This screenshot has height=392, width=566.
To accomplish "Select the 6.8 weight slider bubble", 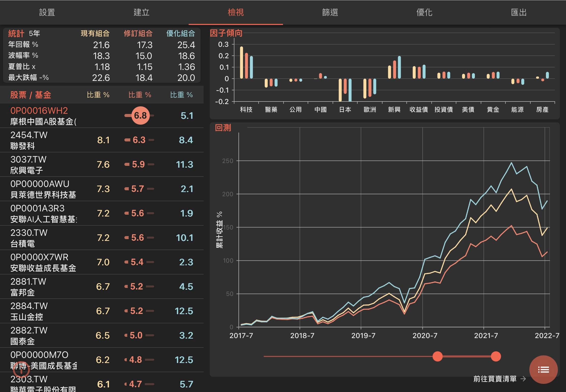I will click(140, 116).
